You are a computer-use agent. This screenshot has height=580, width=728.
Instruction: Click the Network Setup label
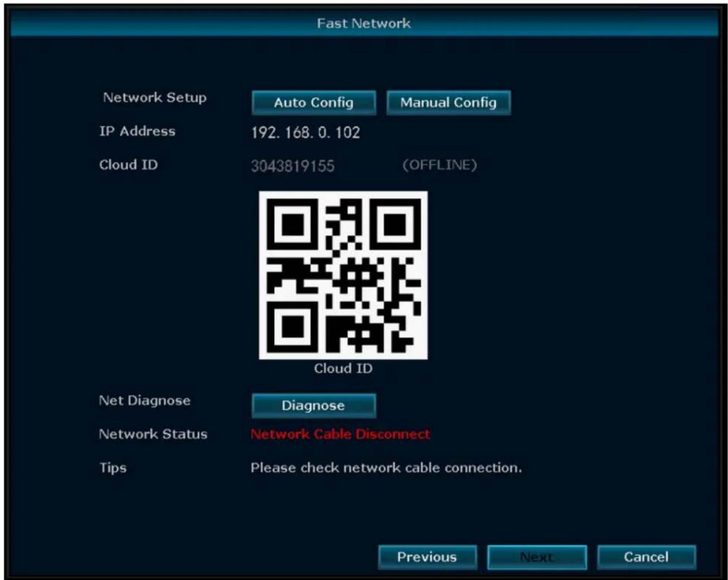click(x=154, y=97)
